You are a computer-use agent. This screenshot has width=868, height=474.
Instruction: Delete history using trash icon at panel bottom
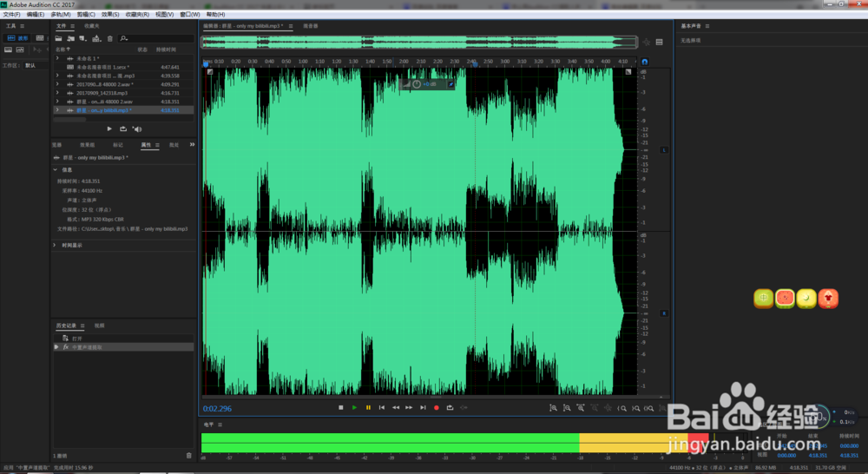coord(188,456)
